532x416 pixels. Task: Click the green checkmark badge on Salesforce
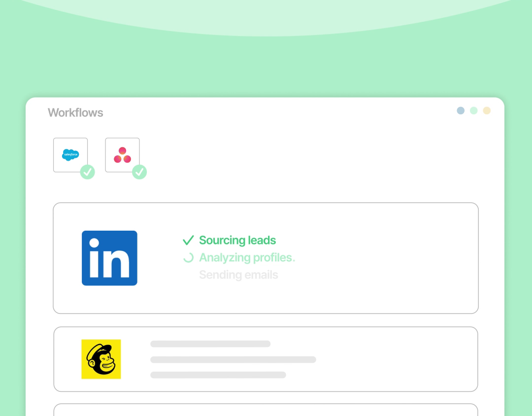(88, 172)
